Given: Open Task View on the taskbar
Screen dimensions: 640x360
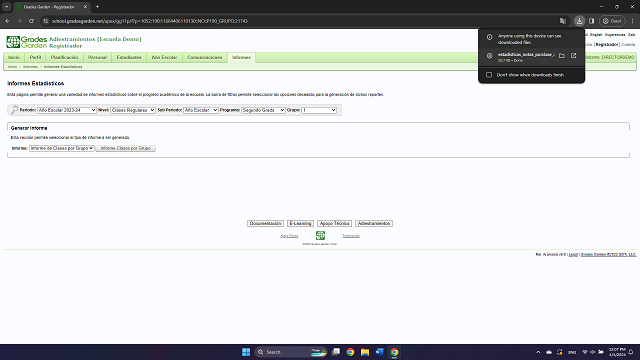Looking at the screenshot, I should point(336,352).
